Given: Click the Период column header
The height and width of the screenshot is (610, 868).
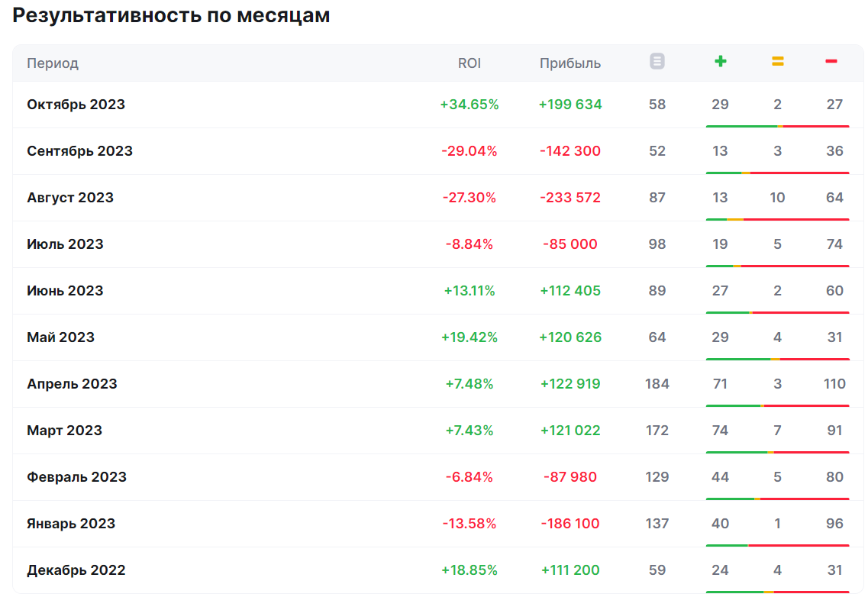Looking at the screenshot, I should [53, 63].
